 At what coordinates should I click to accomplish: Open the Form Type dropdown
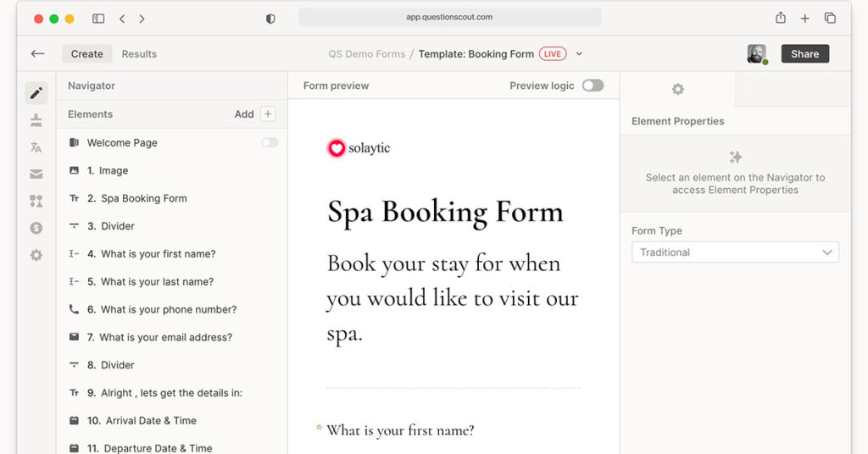735,252
